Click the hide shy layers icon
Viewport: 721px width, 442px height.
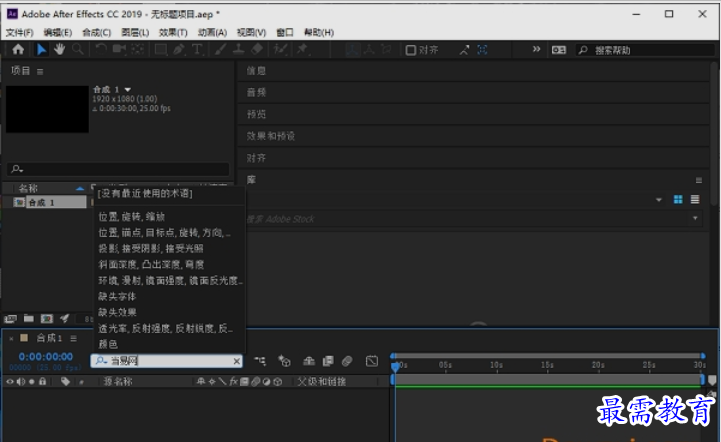309,361
